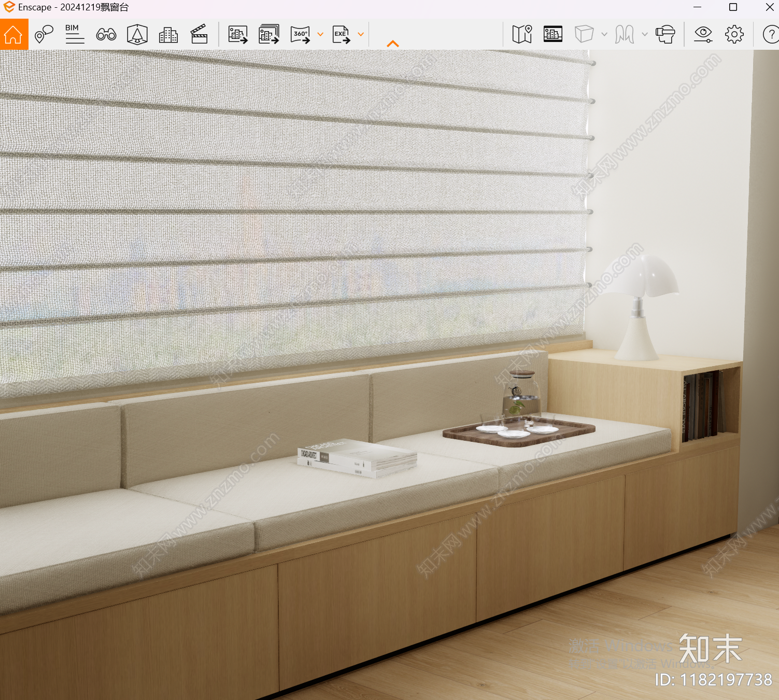The width and height of the screenshot is (779, 700).
Task: Open the video editor clapperboard
Action: tap(199, 34)
